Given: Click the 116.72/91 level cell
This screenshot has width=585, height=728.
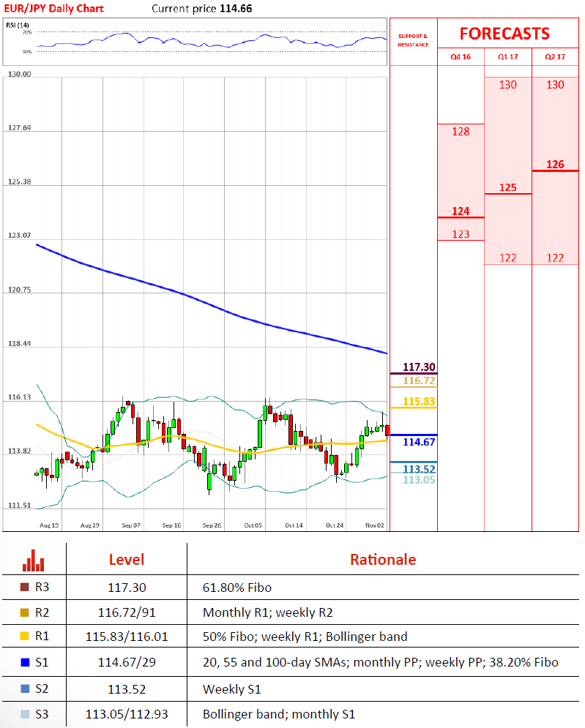Looking at the screenshot, I should 127,613.
